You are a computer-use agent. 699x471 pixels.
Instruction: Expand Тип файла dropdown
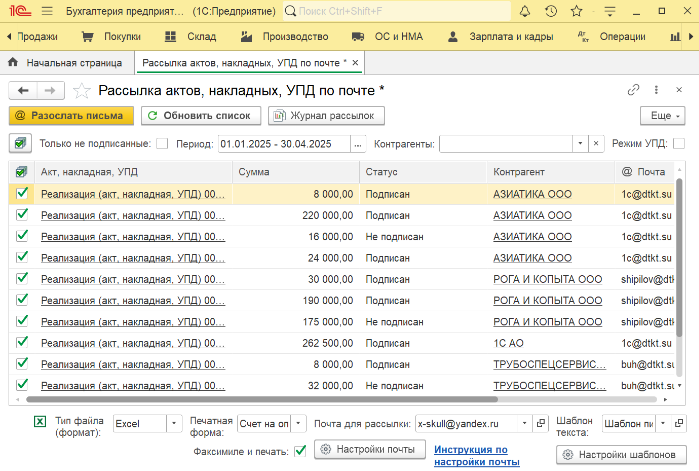click(x=174, y=423)
